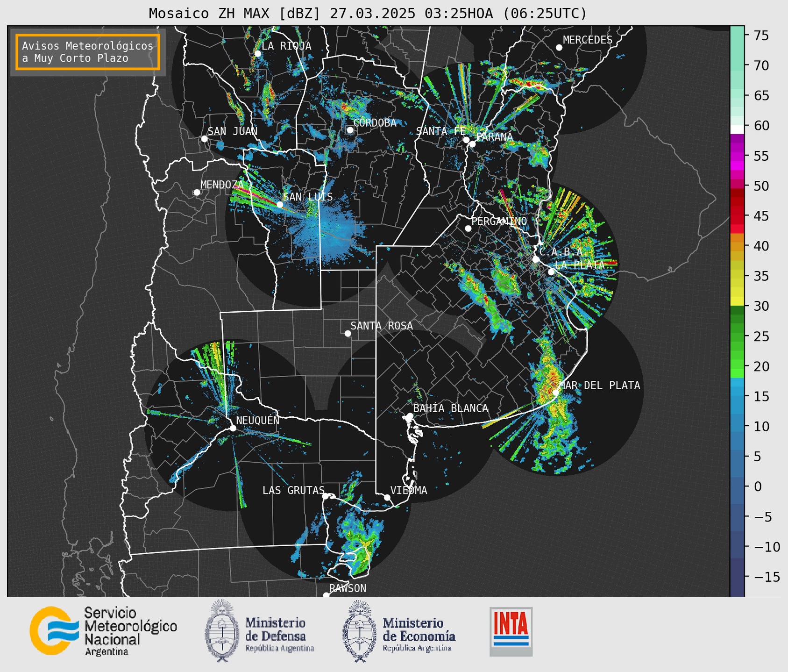Click the LAS GRUTAS city marker dot
Viewport: 788px width, 672px height.
click(326, 496)
